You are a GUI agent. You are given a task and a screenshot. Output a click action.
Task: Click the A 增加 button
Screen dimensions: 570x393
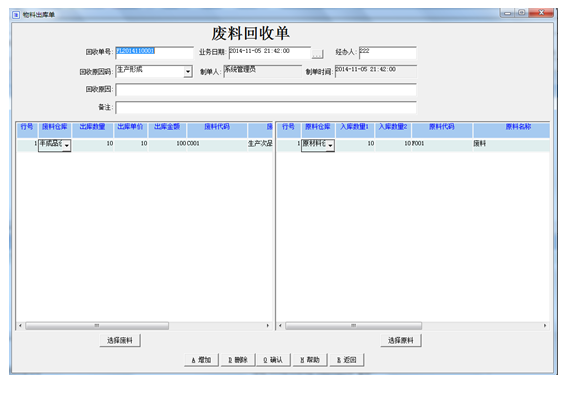pos(201,360)
